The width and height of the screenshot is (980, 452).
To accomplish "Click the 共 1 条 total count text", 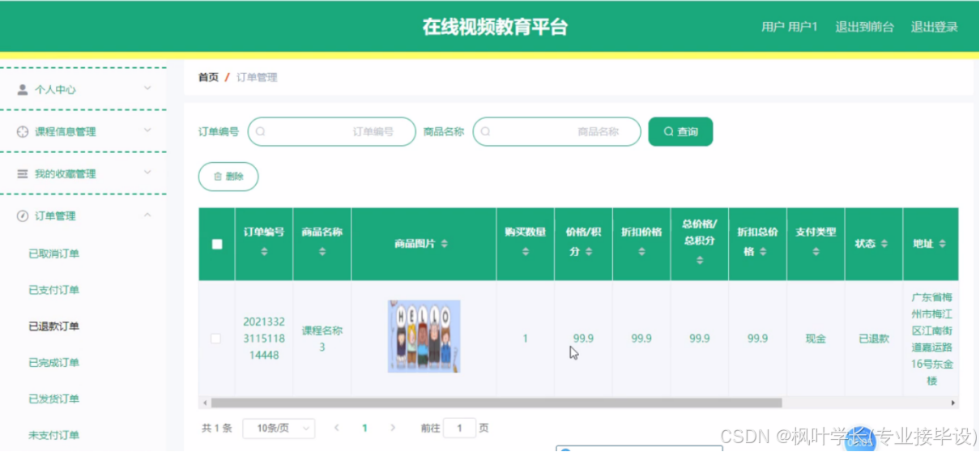I will [x=217, y=428].
